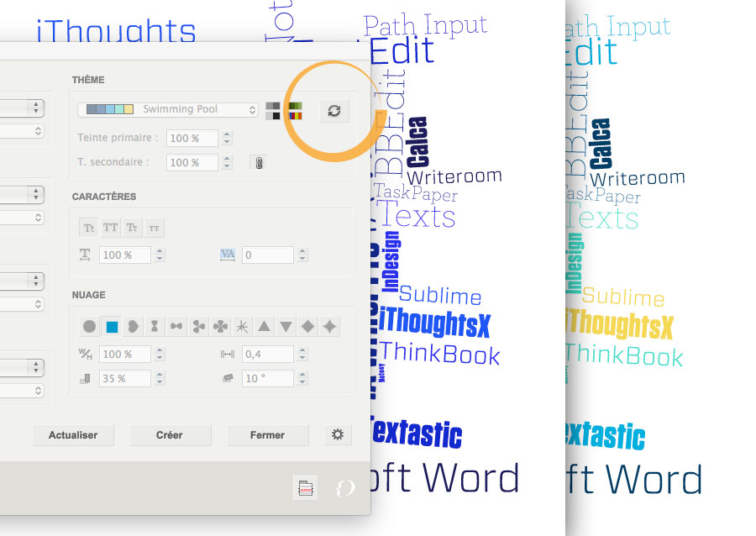Click the VA tracking icon
The width and height of the screenshot is (756, 536).
tap(227, 255)
